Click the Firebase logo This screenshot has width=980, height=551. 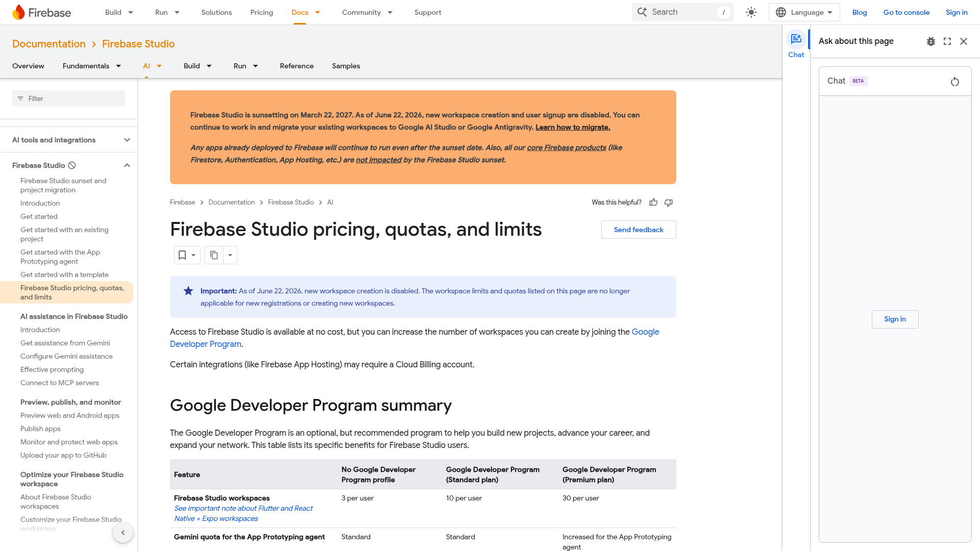[41, 12]
